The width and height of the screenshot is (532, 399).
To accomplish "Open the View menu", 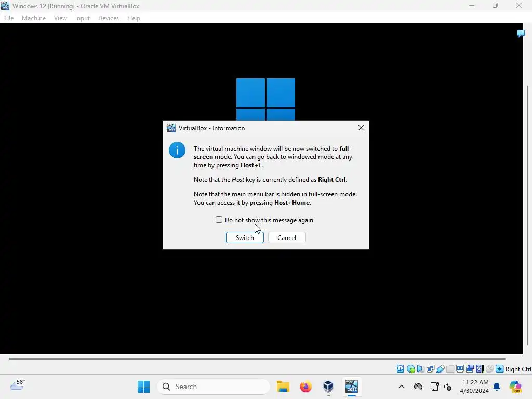I will pyautogui.click(x=60, y=18).
